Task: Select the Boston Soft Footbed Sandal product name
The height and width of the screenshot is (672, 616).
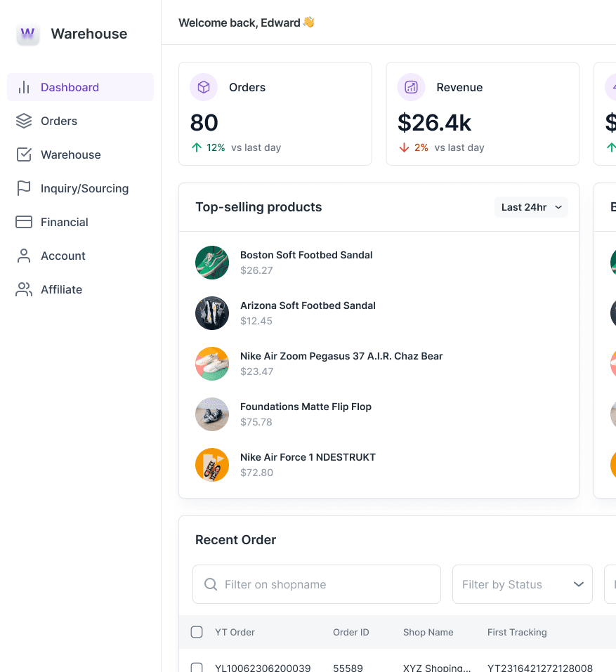Action: click(306, 255)
